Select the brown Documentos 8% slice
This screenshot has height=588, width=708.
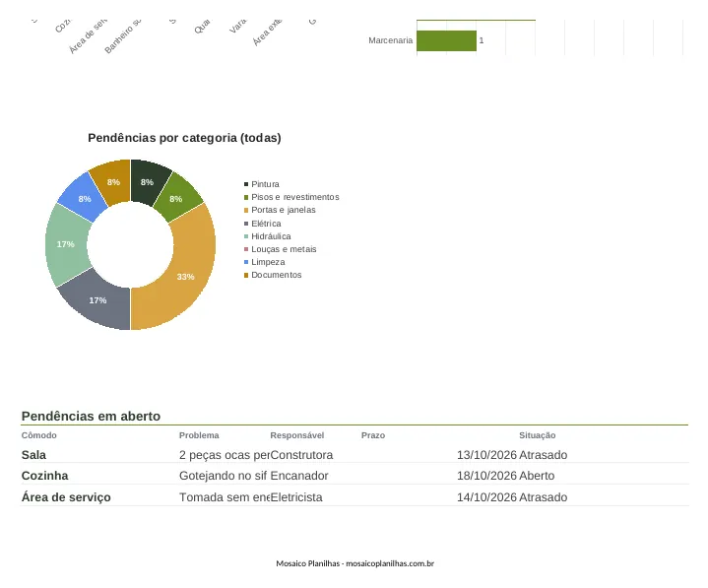pyautogui.click(x=113, y=180)
